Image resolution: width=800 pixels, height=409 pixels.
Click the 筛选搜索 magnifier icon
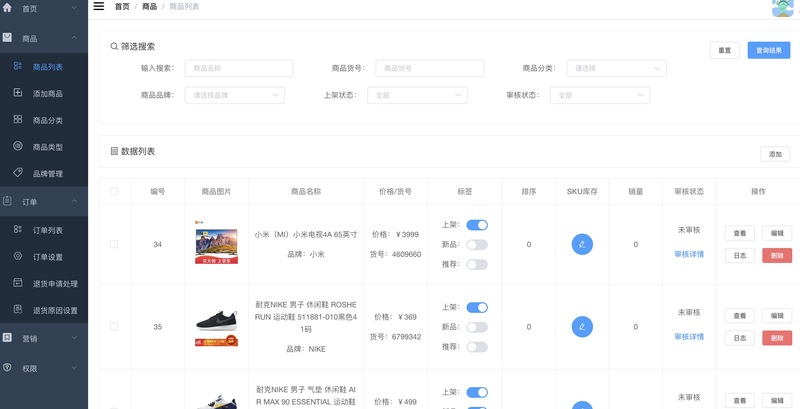coord(114,46)
